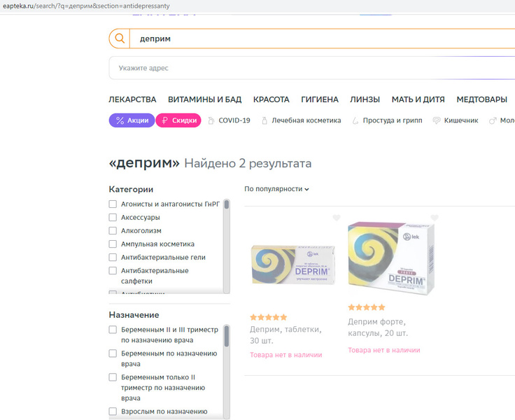Image resolution: width=515 pixels, height=420 pixels.
Task: Click the Кишечник intestine icon
Action: coord(436,120)
